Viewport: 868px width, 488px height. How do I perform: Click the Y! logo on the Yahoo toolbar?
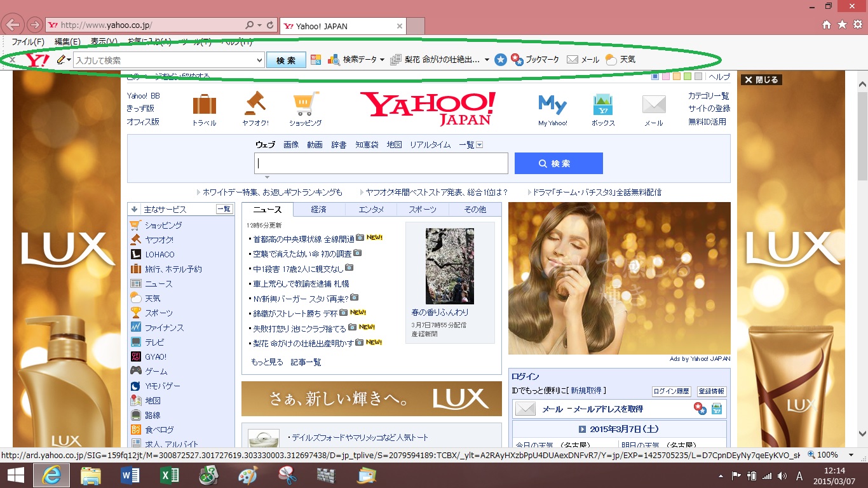point(37,60)
